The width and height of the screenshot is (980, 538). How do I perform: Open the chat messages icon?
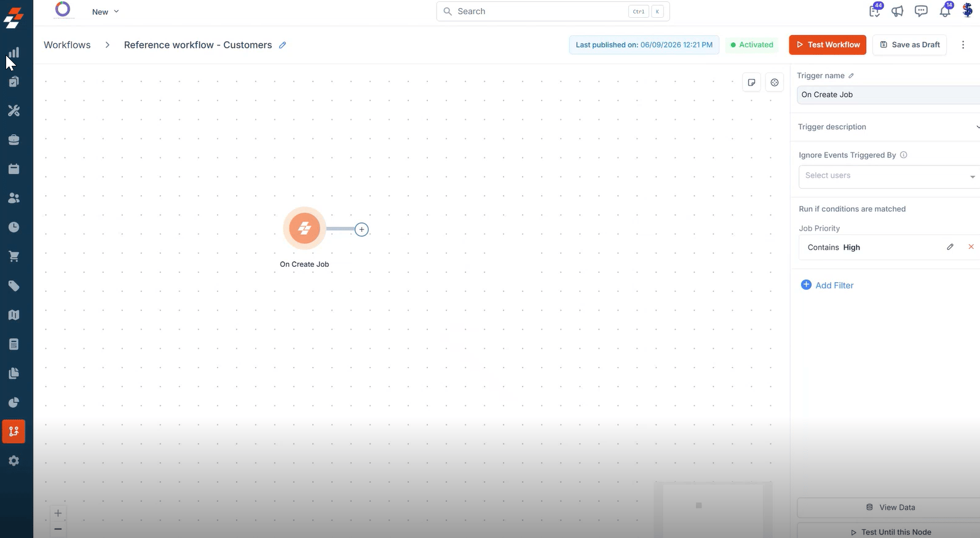(921, 11)
